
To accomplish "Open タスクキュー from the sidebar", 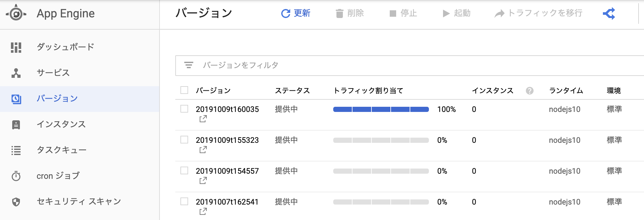I will [62, 150].
